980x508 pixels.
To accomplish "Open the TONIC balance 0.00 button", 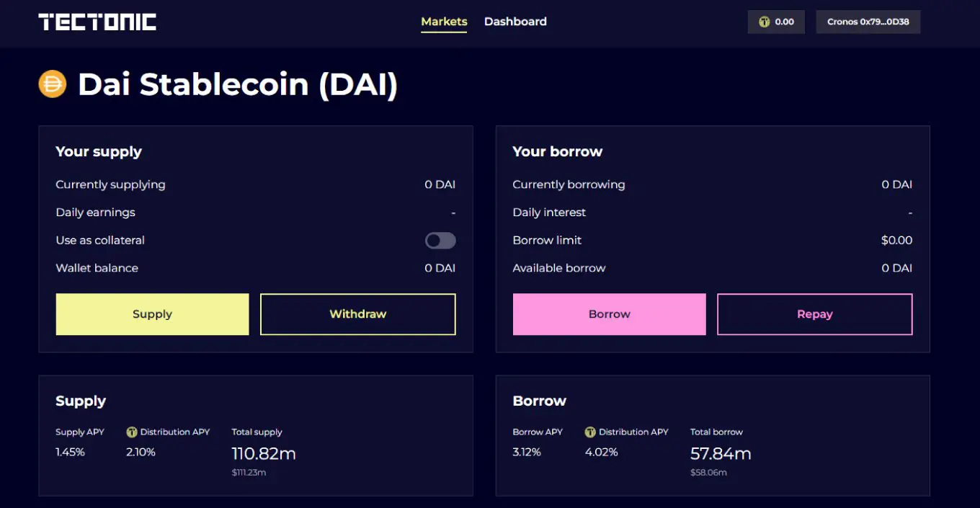I will (x=776, y=22).
